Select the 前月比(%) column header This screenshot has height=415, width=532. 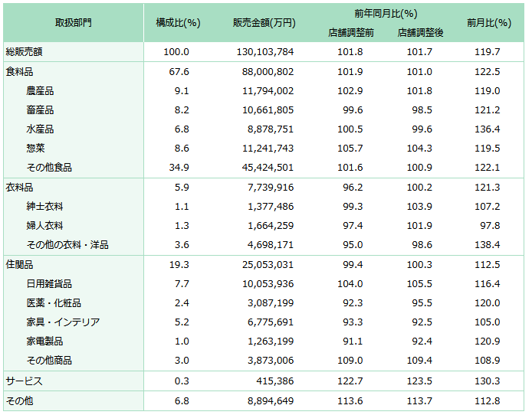pos(488,23)
